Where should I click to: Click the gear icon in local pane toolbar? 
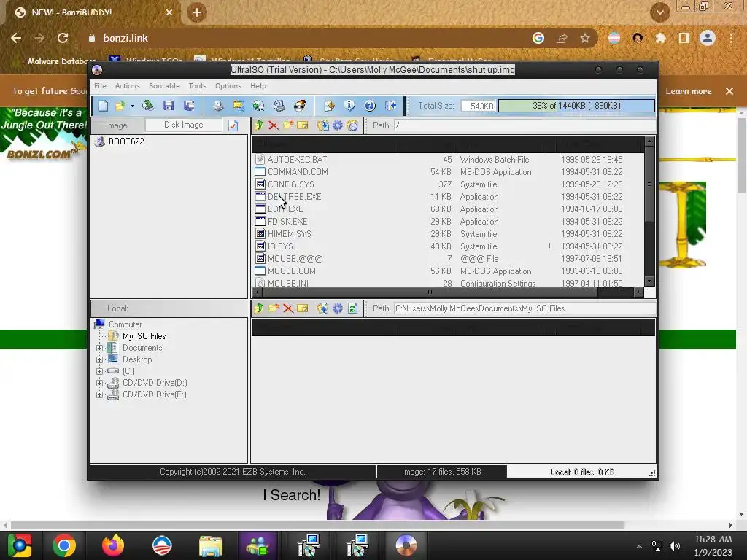[338, 308]
